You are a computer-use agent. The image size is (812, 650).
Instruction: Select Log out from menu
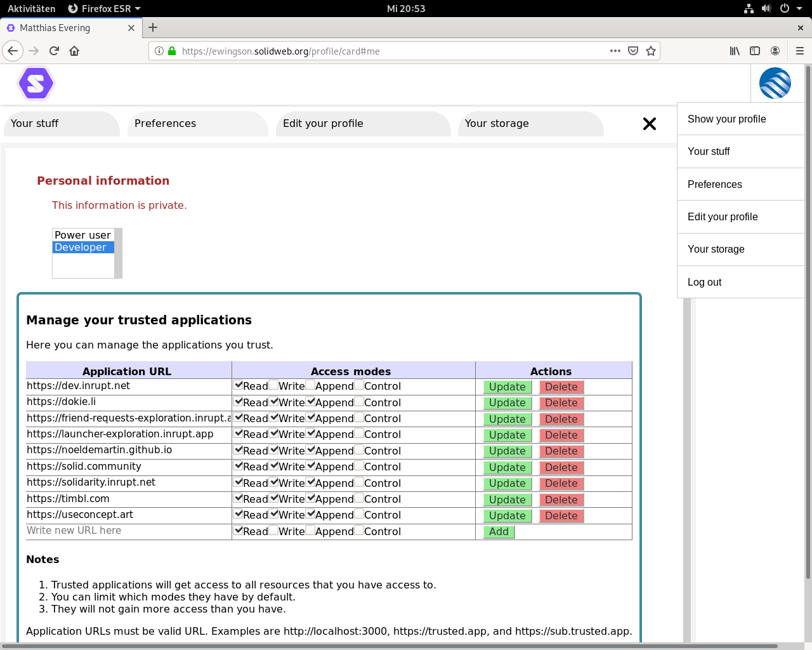point(704,282)
